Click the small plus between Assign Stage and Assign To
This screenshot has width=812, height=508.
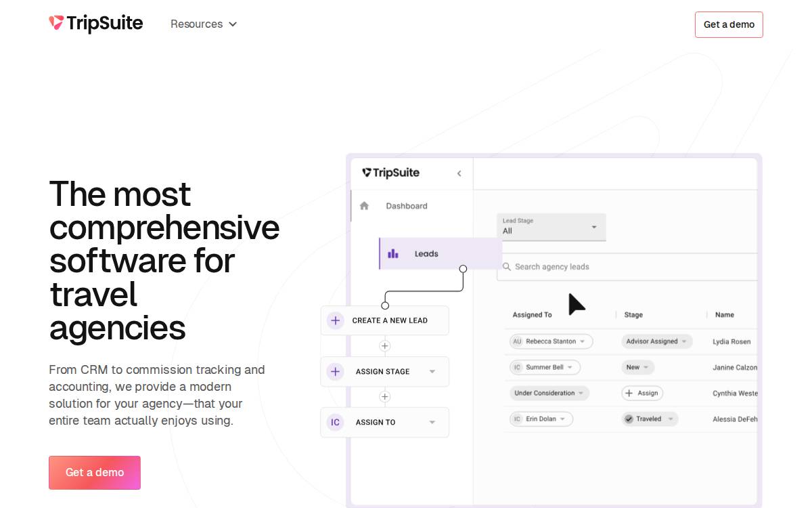(x=385, y=397)
